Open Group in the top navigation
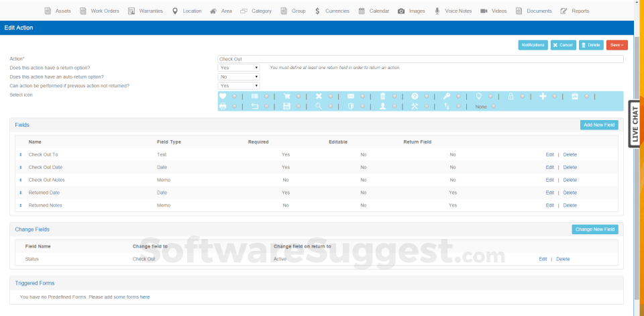The width and height of the screenshot is (644, 316). click(293, 11)
